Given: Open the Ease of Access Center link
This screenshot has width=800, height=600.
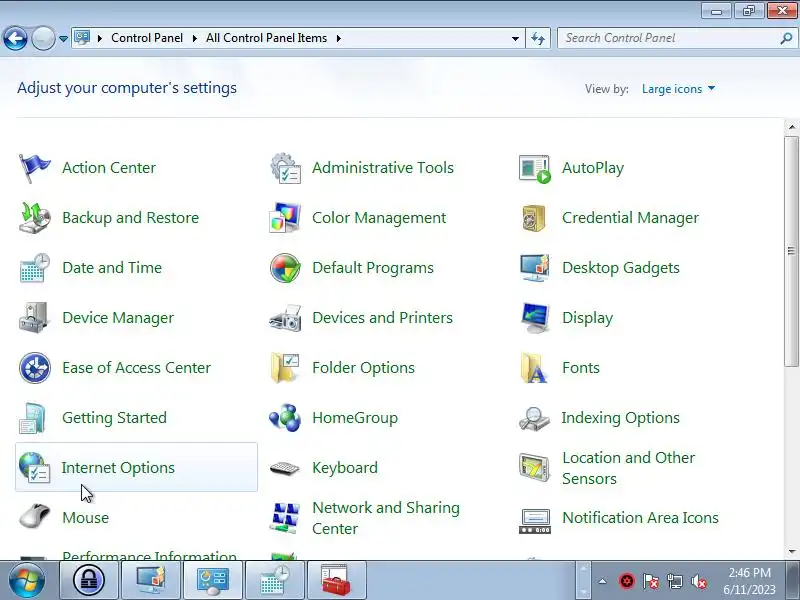Looking at the screenshot, I should (x=136, y=368).
